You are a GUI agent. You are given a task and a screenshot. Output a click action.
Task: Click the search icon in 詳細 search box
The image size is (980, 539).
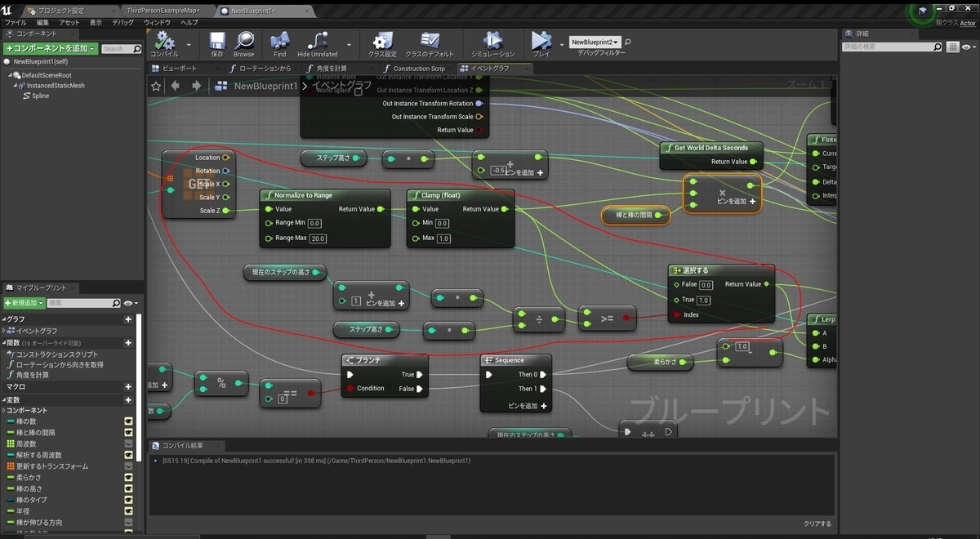coord(937,47)
